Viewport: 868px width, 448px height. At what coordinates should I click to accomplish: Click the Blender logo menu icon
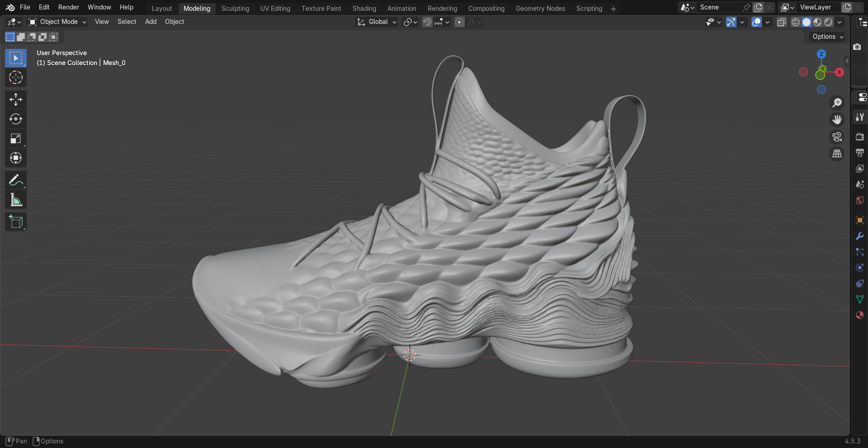(10, 7)
